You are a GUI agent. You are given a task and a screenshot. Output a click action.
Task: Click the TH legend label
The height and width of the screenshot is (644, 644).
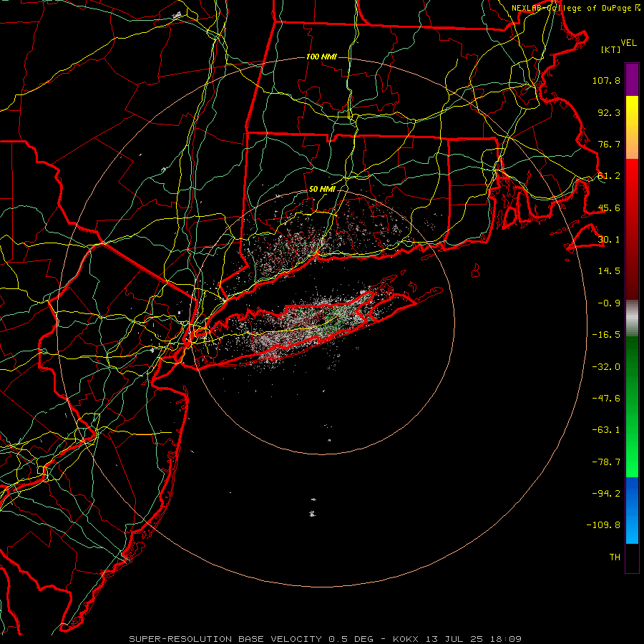[x=615, y=557]
